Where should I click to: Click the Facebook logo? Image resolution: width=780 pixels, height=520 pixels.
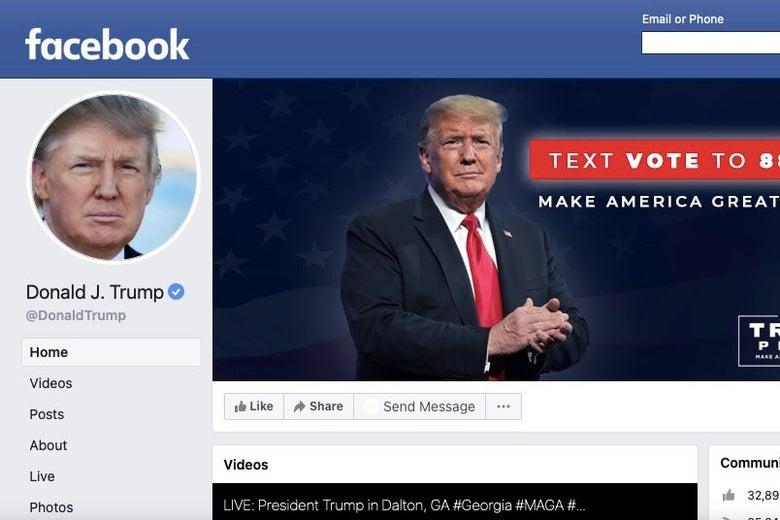click(107, 44)
